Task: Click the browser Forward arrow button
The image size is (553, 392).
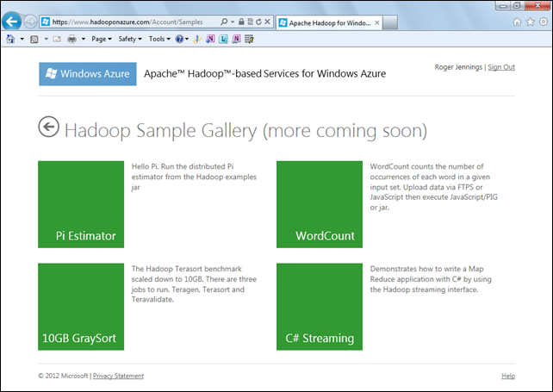Action: tap(30, 22)
